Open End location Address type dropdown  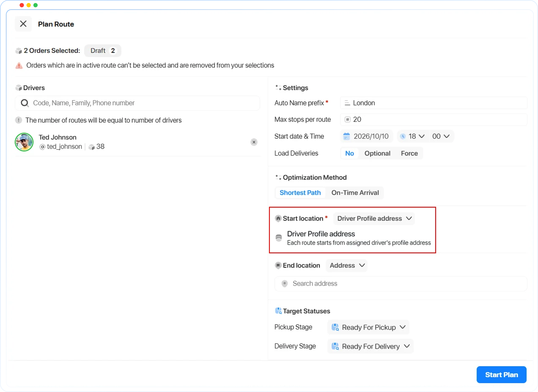[347, 266]
